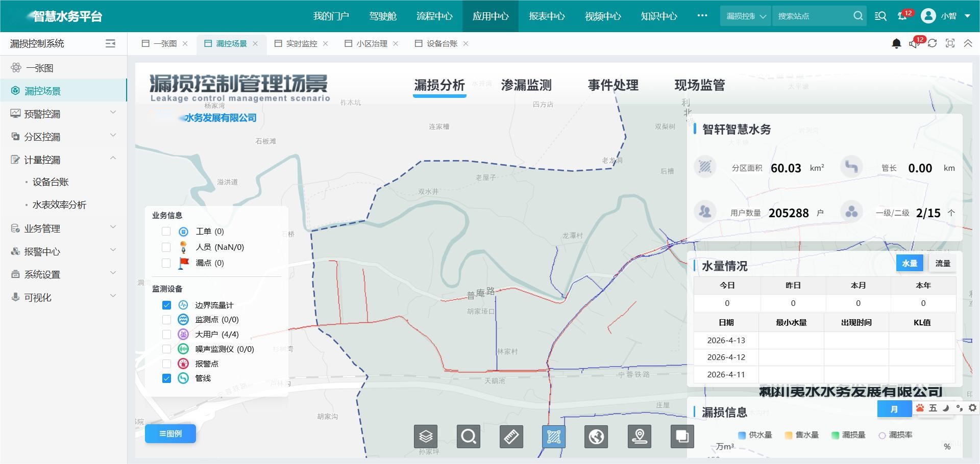Image resolution: width=980 pixels, height=464 pixels.
Task: Close the 小区治理 tab
Action: click(x=396, y=44)
